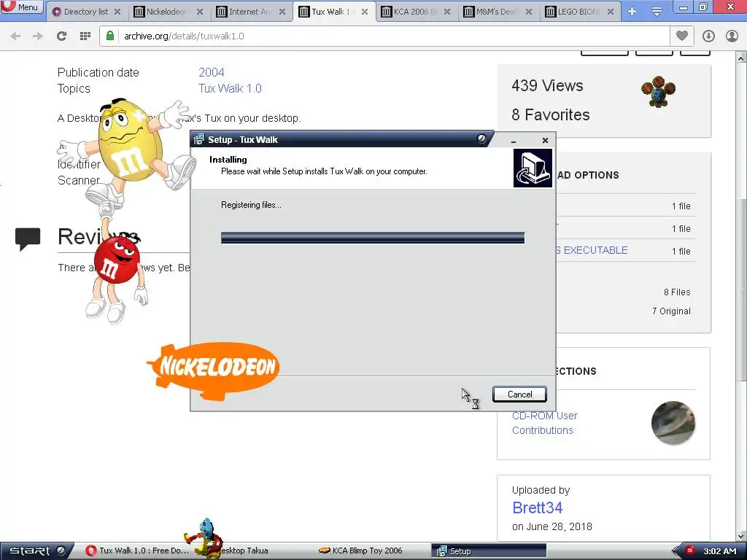747x560 pixels.
Task: Switch to the LEGO BIONICLE tab
Action: (x=578, y=12)
